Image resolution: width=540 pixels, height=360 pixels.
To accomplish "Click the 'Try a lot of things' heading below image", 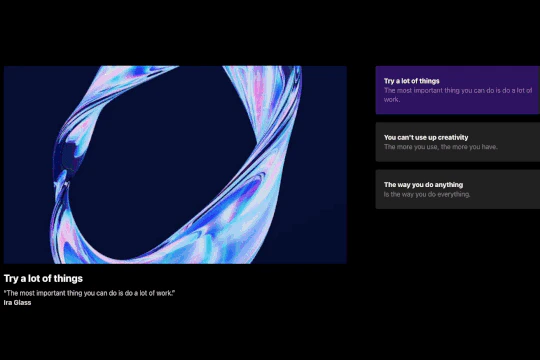I will 43,278.
